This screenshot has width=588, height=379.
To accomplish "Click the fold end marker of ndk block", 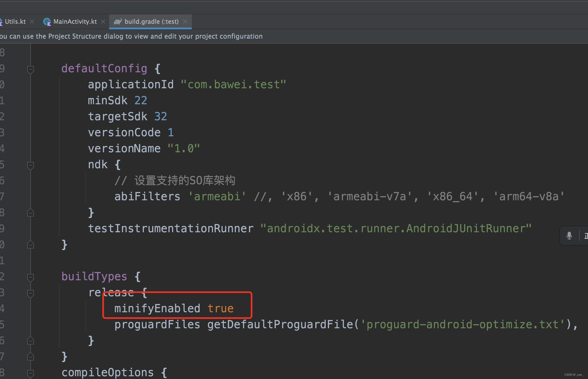I will (31, 213).
